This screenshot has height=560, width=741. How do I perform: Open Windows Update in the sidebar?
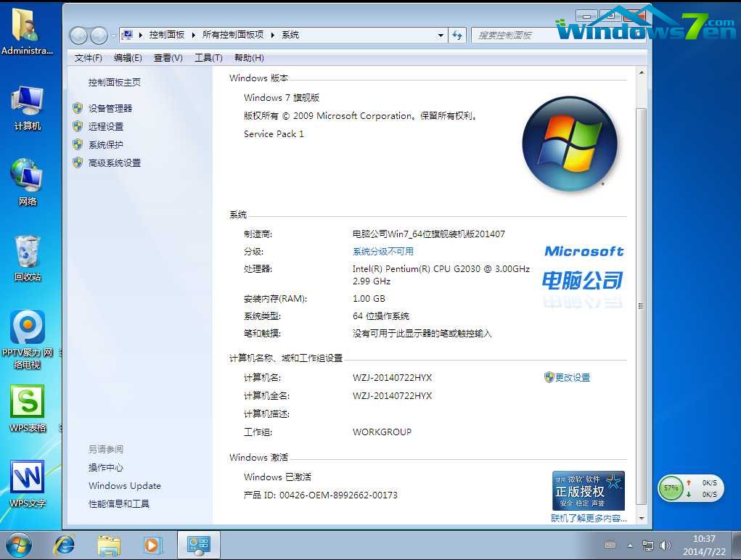click(124, 486)
